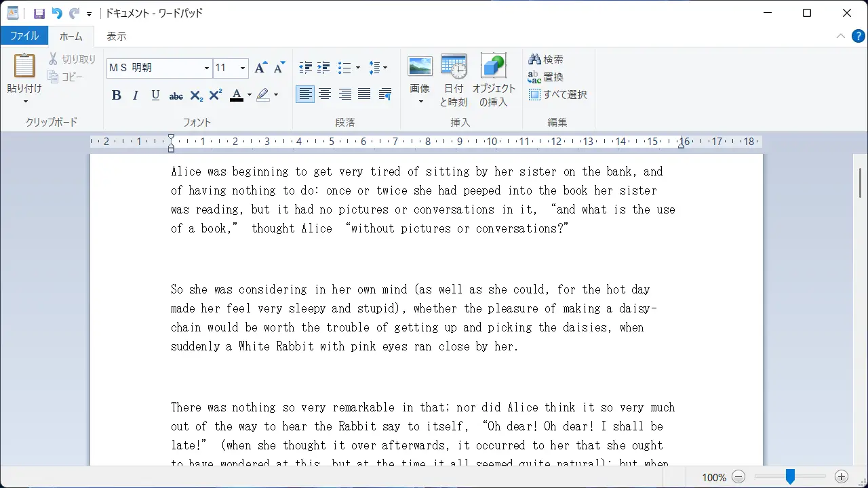Expand the line spacing dropdown

pos(378,68)
